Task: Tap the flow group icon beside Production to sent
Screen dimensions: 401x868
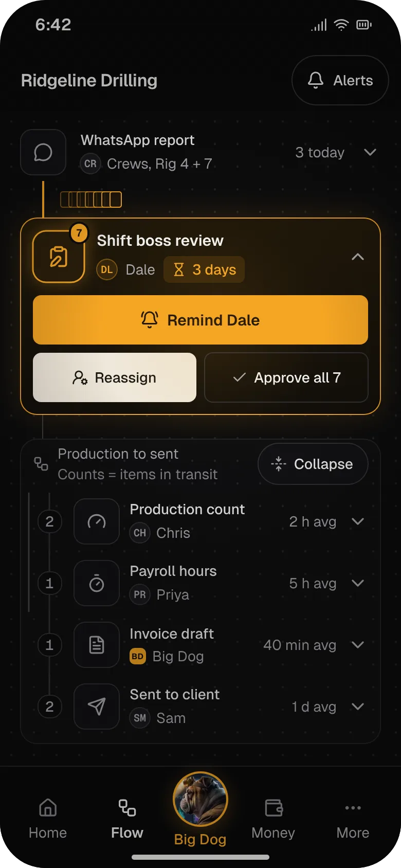Action: 41,464
